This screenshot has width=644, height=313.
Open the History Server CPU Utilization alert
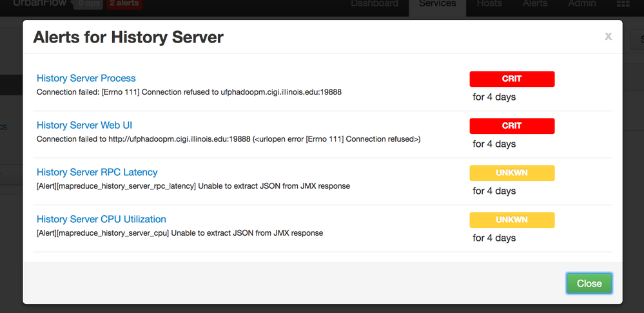point(101,220)
